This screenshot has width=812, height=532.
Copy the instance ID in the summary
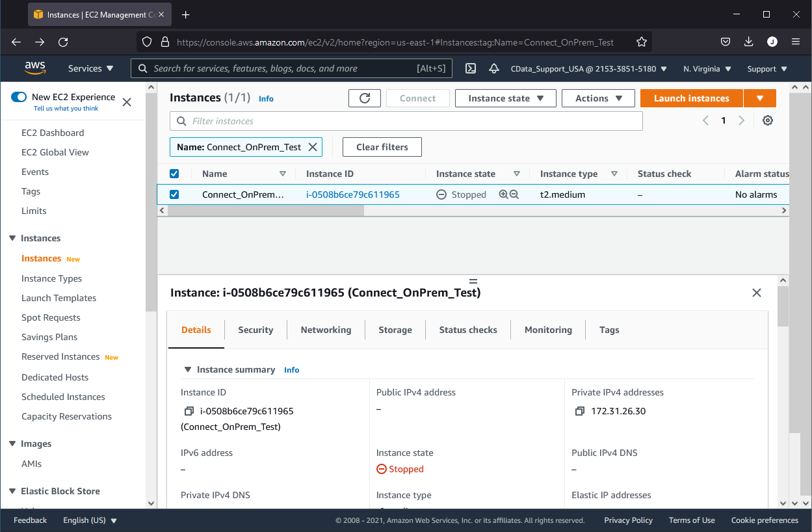pos(189,410)
